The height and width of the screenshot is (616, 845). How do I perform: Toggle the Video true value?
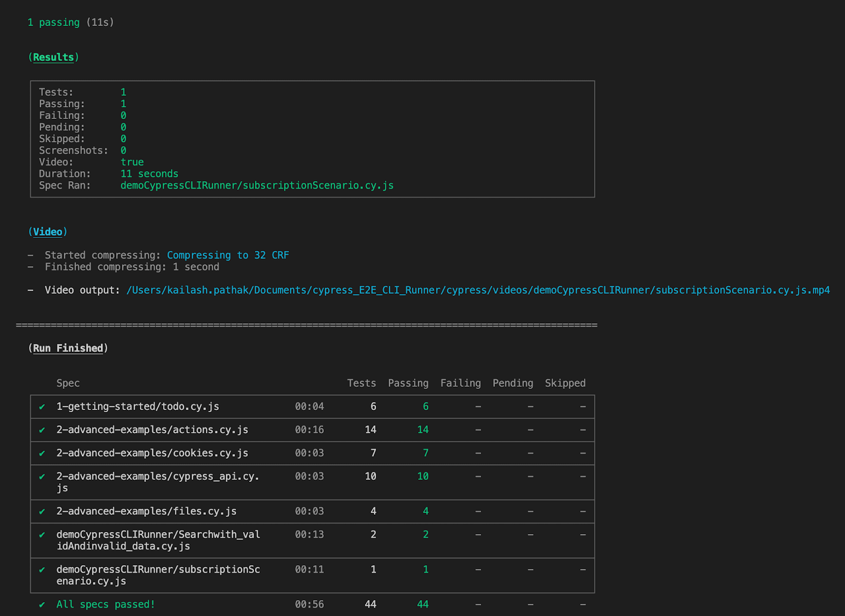[x=132, y=162]
